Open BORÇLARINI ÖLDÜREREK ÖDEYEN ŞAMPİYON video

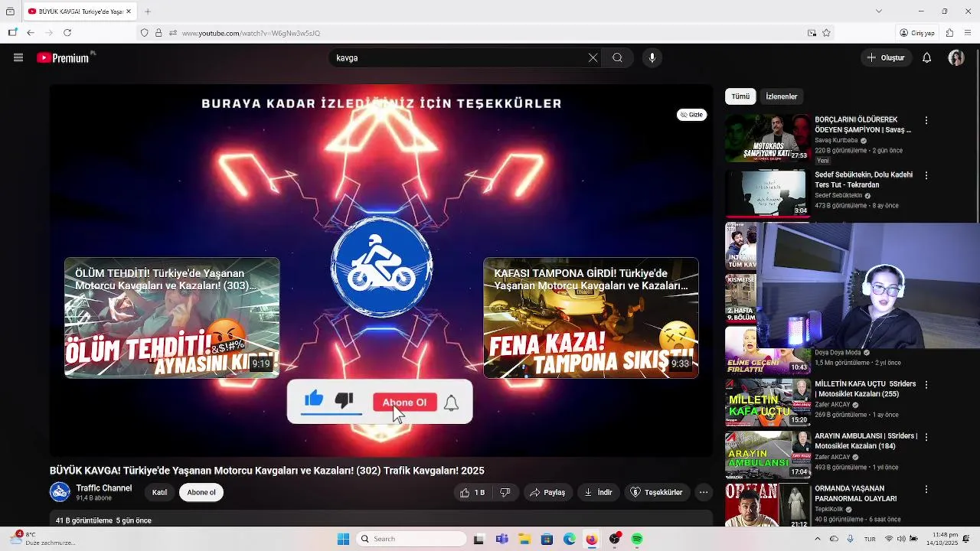coord(863,125)
